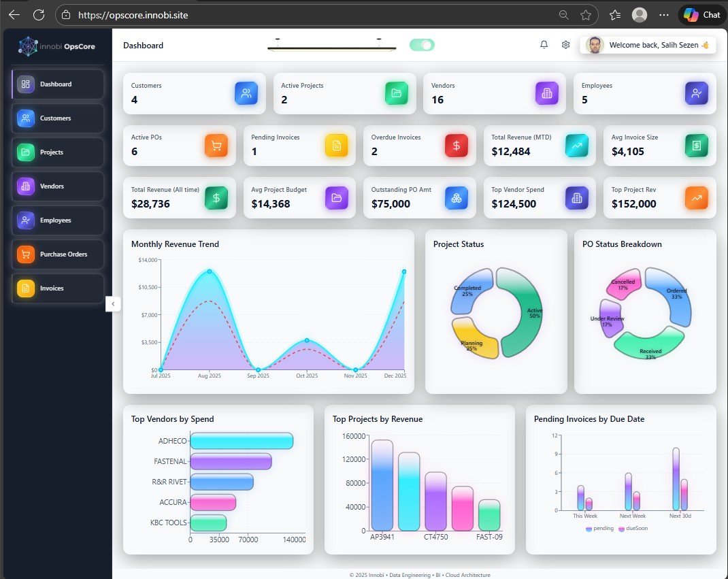Click the Total Revenue (MTD) trend icon
The image size is (728, 579).
coord(576,145)
